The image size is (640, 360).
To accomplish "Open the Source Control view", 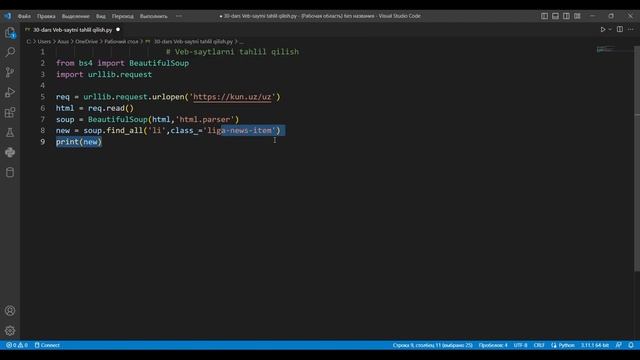I will coord(10,72).
